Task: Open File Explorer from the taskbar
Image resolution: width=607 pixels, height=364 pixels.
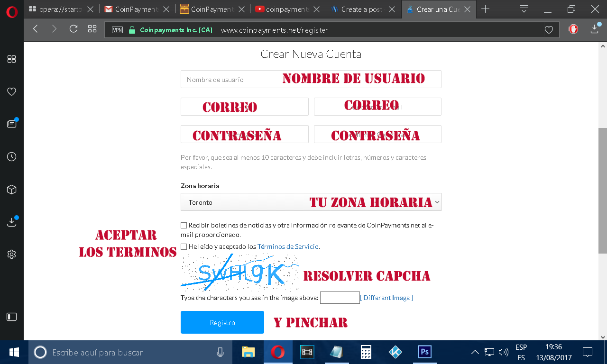Action: [x=248, y=352]
